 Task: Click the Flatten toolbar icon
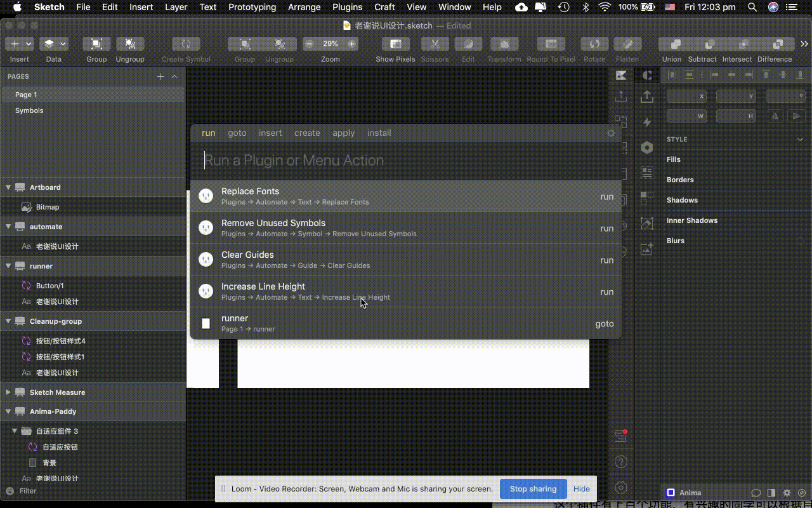point(627,44)
